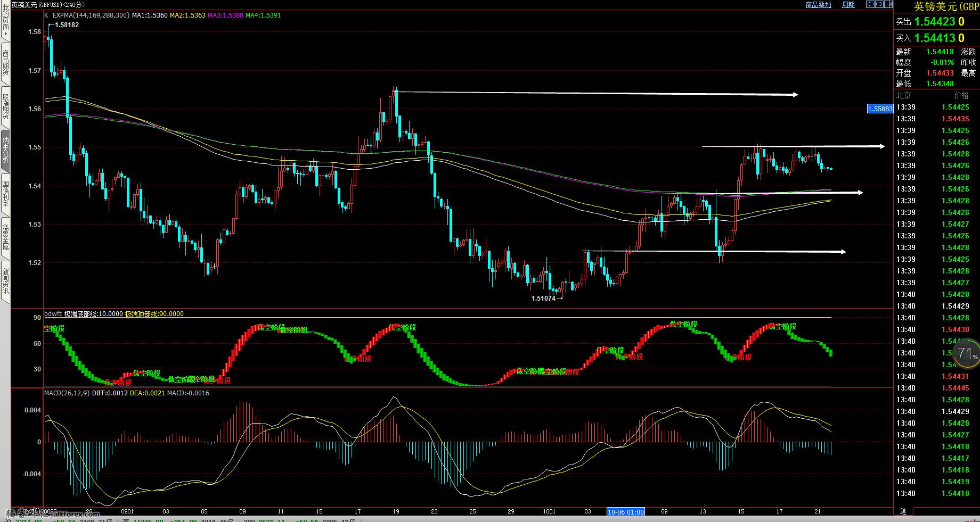
Task: Click the 北京 time column header
Action: [903, 95]
